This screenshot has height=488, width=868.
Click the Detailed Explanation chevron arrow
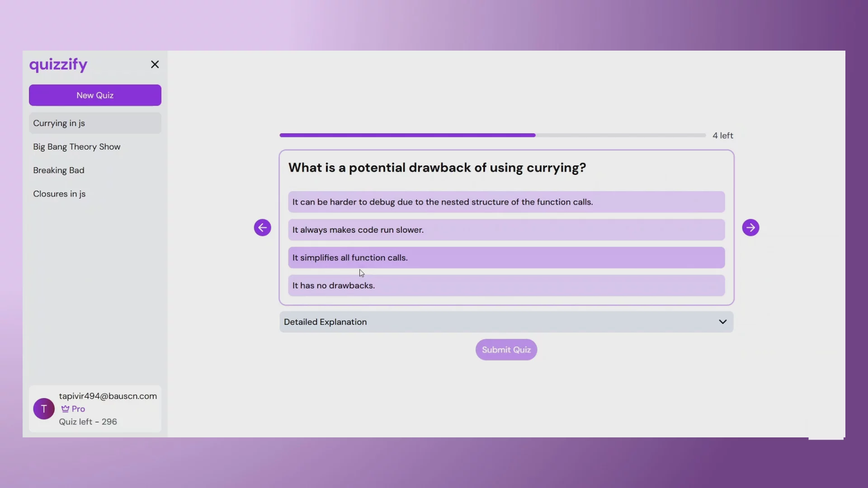tap(722, 322)
